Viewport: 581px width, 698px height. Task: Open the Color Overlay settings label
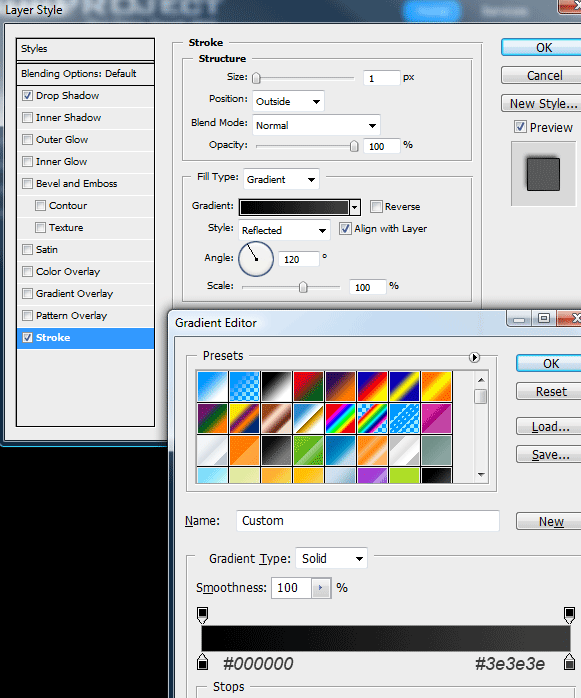[x=68, y=272]
